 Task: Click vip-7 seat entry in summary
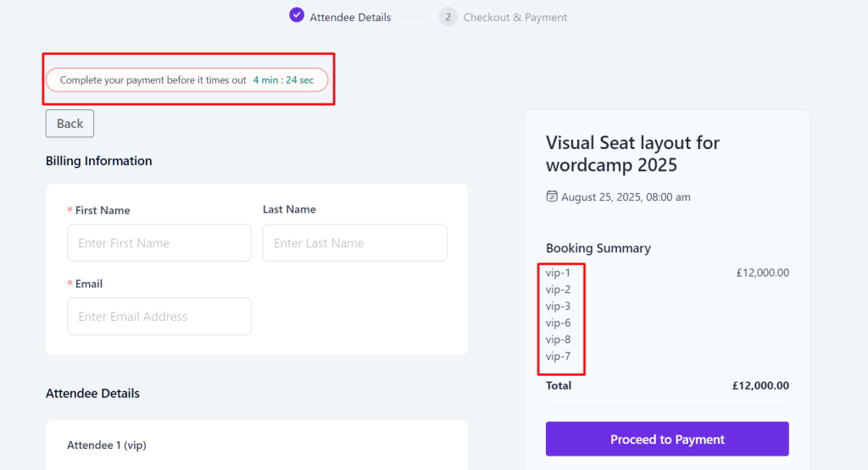[558, 356]
